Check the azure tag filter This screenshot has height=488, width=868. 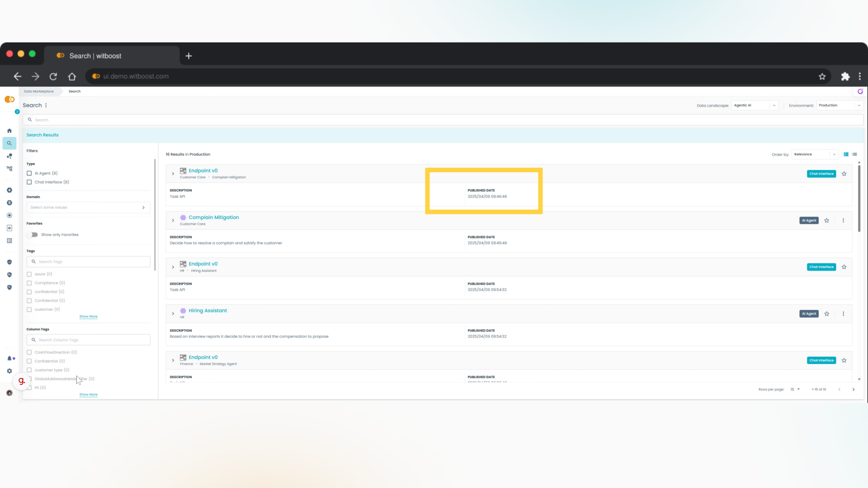(x=29, y=274)
